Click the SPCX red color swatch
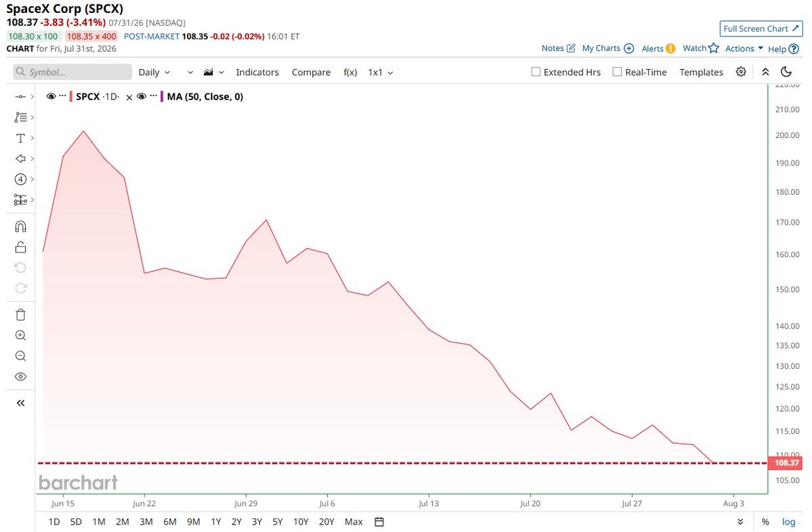 tap(71, 97)
